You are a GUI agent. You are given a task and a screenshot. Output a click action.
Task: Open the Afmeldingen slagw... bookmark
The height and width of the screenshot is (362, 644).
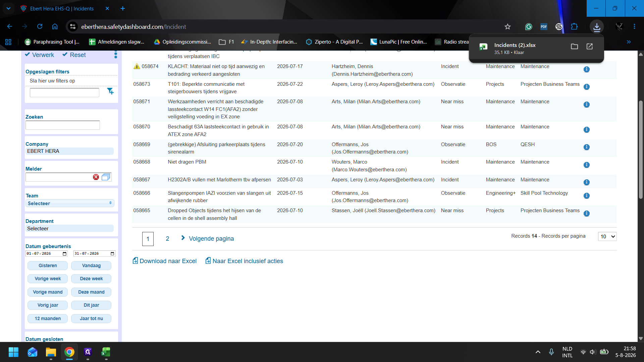point(116,42)
